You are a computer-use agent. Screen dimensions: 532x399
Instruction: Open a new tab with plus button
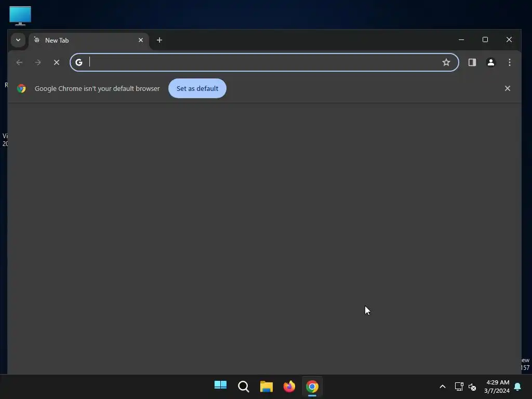159,40
